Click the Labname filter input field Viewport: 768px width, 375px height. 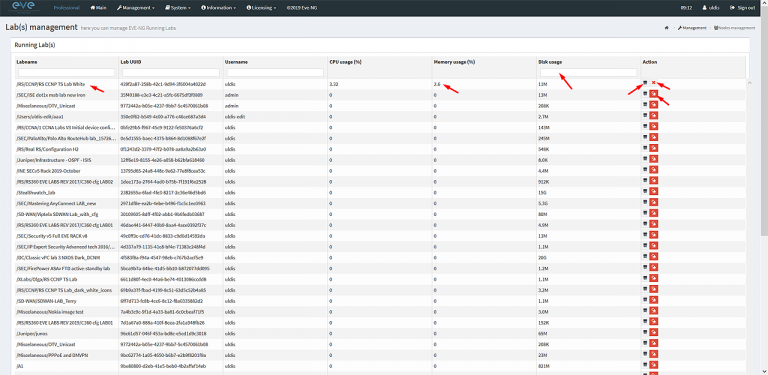67,72
